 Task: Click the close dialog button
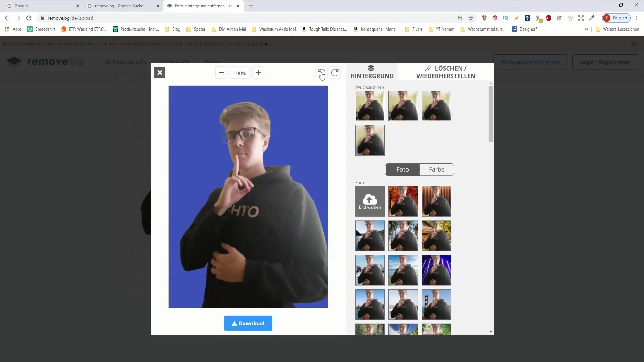coord(160,72)
